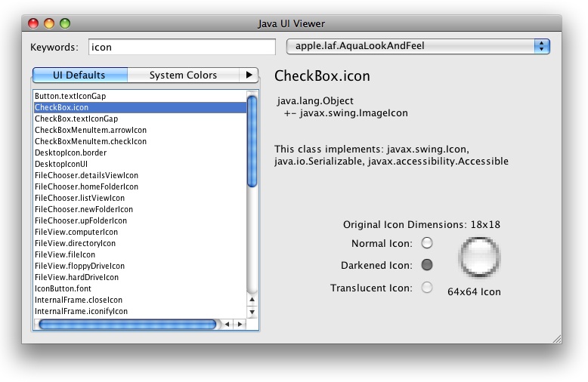This screenshot has height=382, width=588.
Task: Click the horizontal scroll left arrow
Action: [227, 325]
